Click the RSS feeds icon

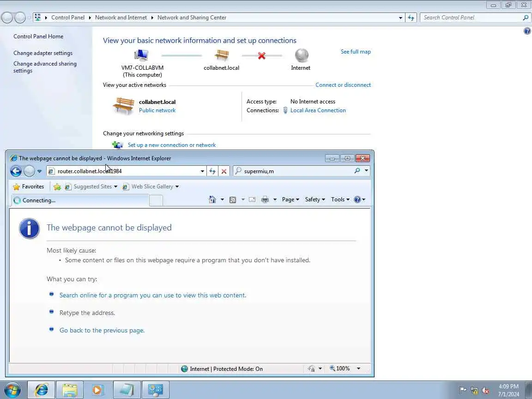click(233, 200)
